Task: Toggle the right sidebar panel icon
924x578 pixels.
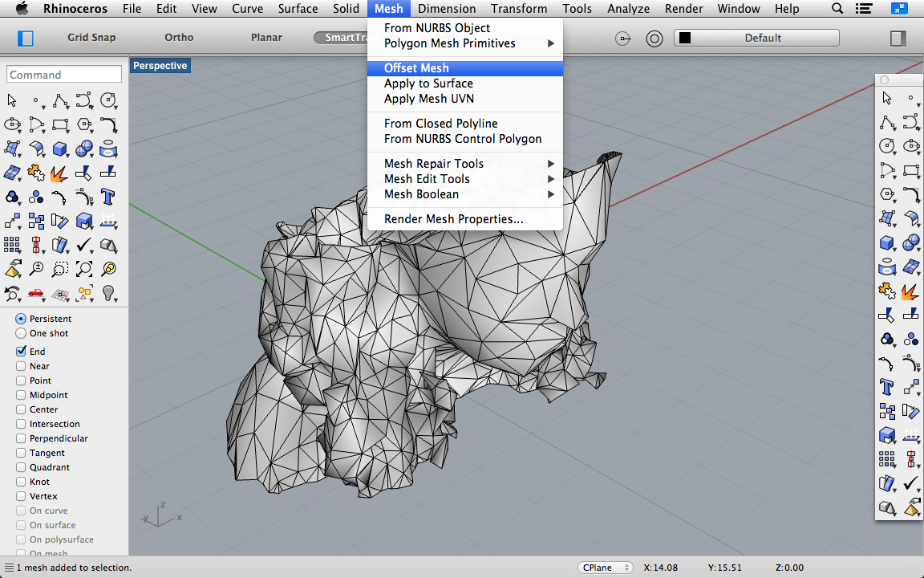Action: [x=898, y=39]
